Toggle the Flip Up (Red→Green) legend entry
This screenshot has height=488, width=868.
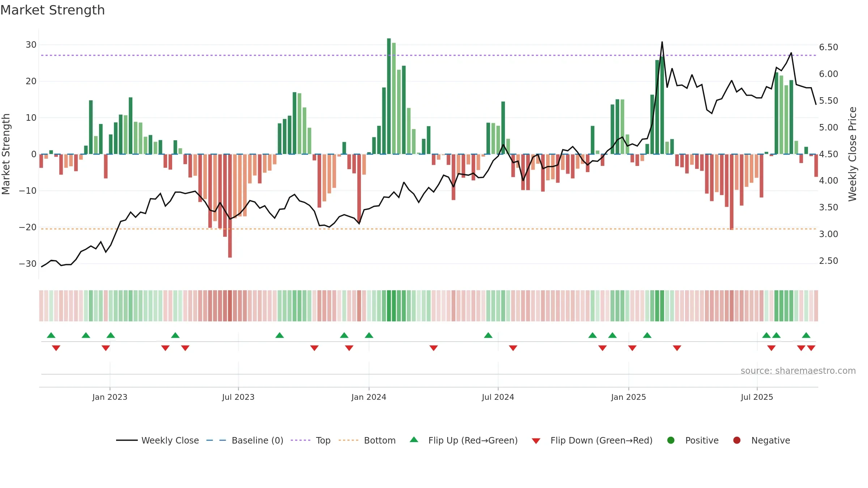coord(464,440)
